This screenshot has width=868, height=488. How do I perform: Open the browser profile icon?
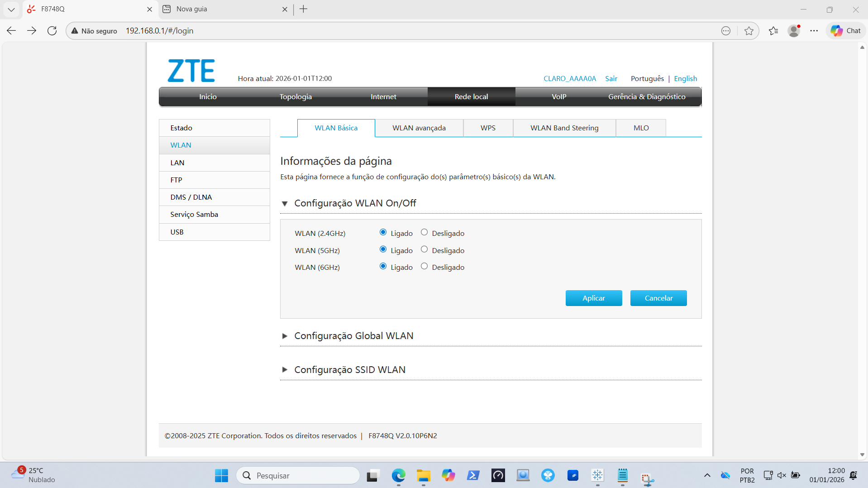pos(794,30)
